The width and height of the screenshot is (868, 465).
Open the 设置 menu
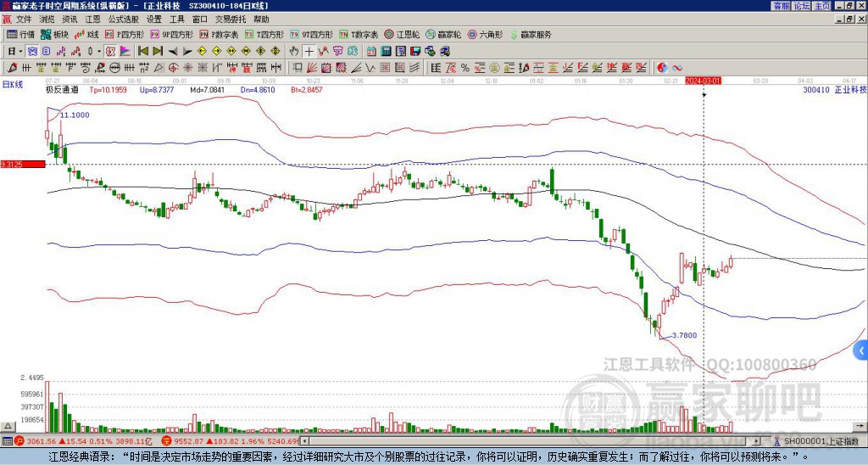point(154,20)
